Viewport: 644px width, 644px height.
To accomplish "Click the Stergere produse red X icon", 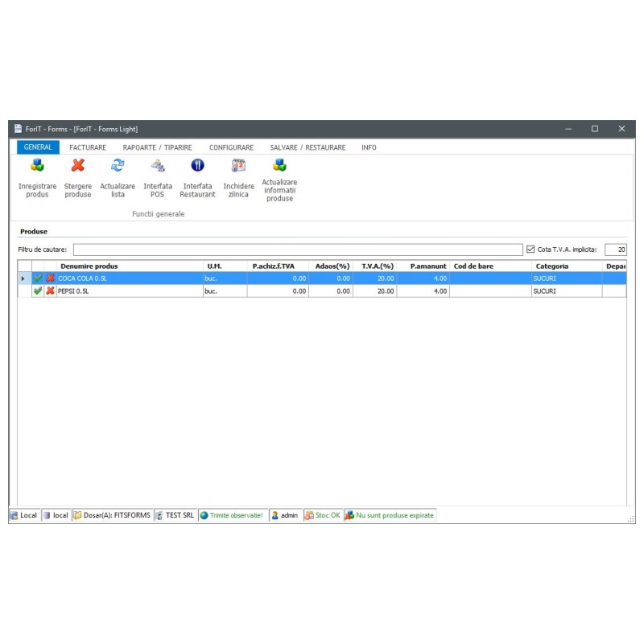I will pos(78,166).
